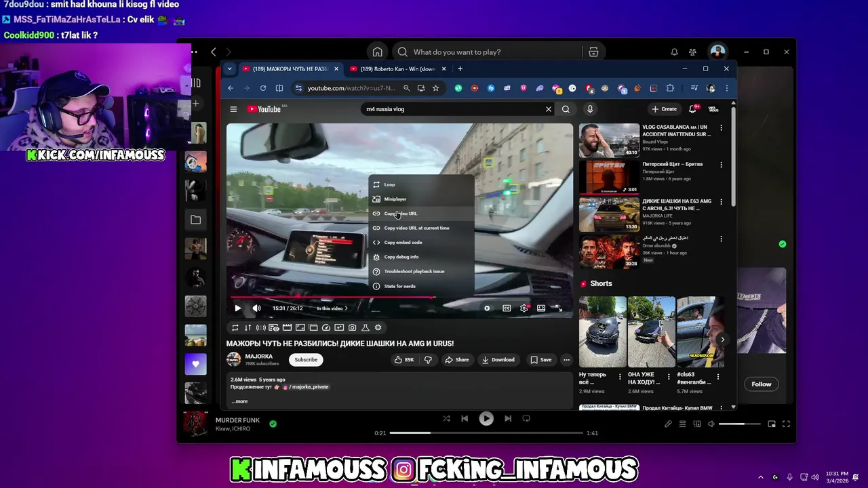Open a new browser tab
Screen dimensions: 868x488
(x=460, y=68)
